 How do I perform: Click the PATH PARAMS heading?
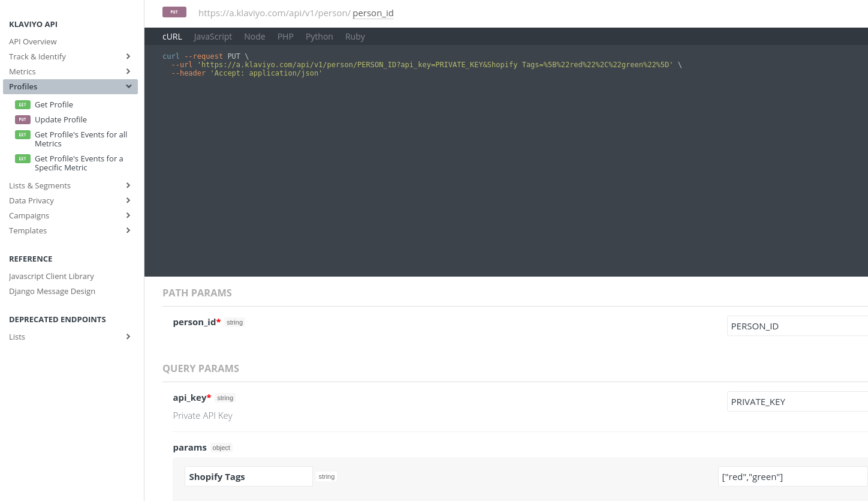(x=197, y=293)
